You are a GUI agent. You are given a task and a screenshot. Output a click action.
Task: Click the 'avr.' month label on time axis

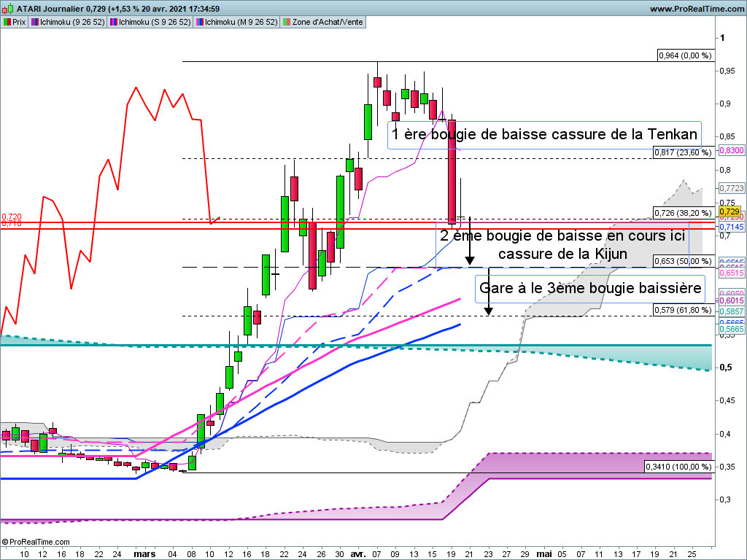pyautogui.click(x=357, y=554)
